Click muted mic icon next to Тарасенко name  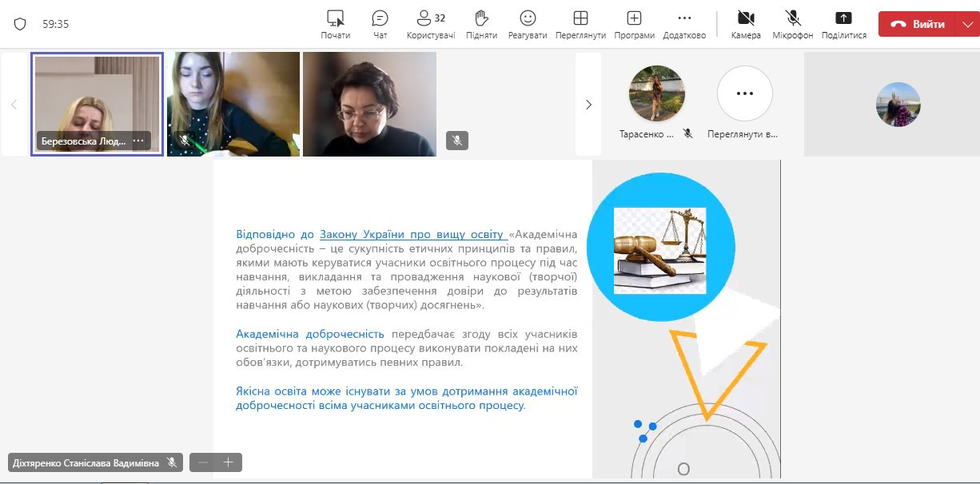point(687,134)
